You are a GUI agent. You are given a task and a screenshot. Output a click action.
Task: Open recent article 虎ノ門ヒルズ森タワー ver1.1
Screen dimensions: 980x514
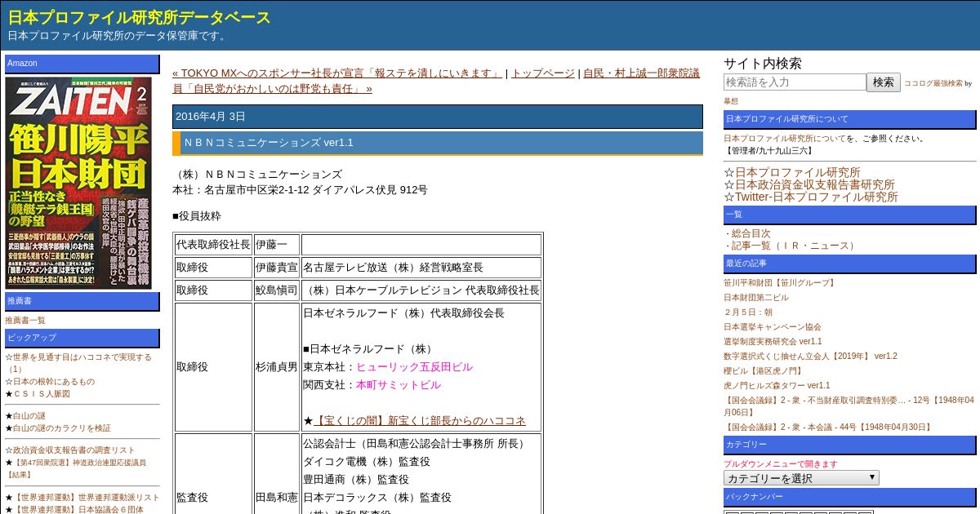point(777,386)
